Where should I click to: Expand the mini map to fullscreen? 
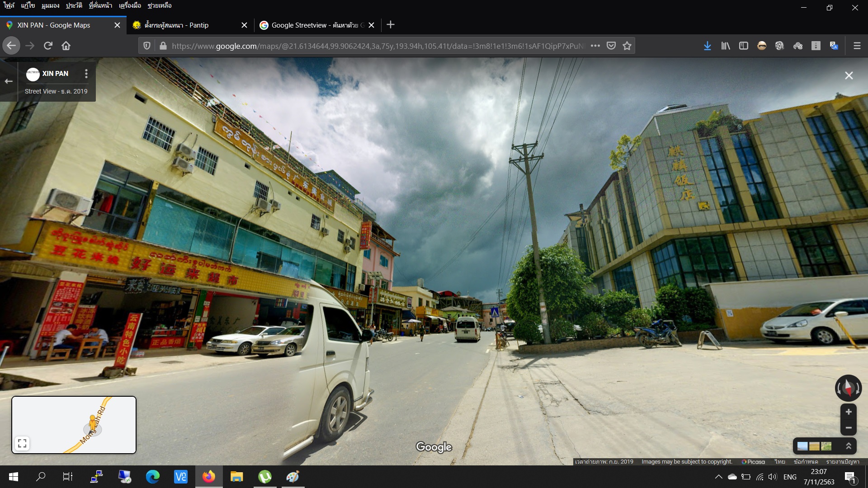tap(22, 443)
